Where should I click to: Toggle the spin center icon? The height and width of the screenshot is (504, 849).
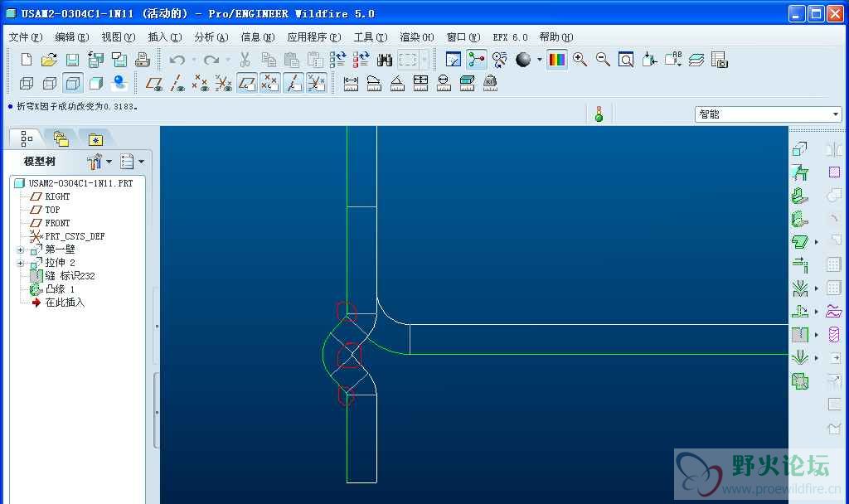pos(477,59)
